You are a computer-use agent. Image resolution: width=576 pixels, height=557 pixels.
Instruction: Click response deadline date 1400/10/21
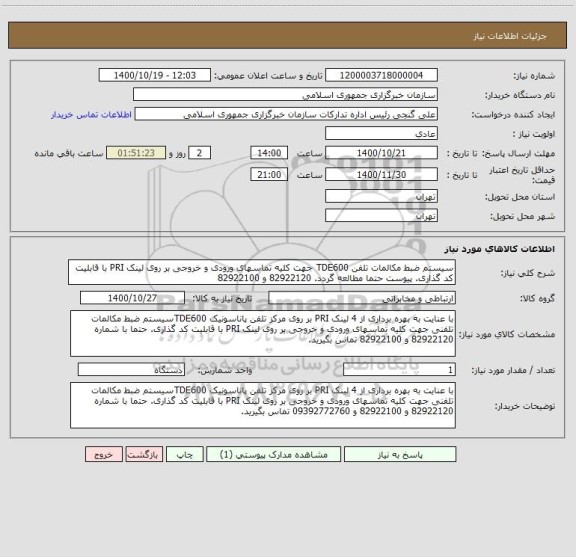[x=381, y=153]
